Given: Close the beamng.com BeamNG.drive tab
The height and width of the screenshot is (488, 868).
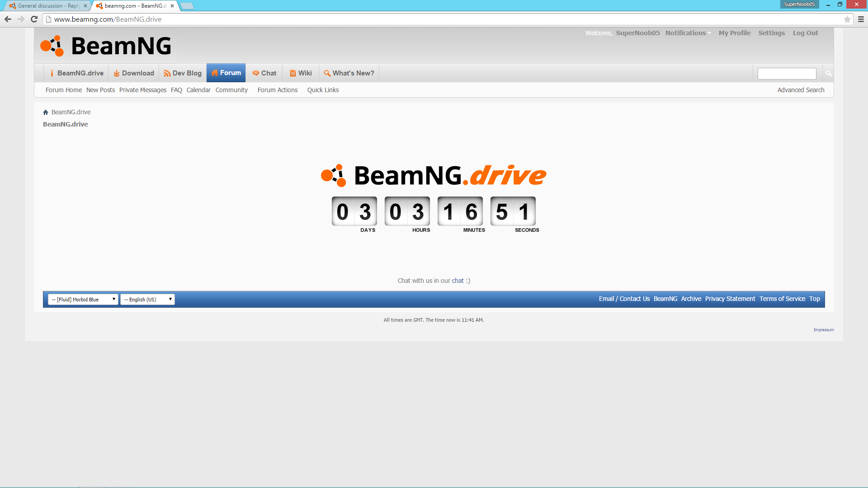Looking at the screenshot, I should (172, 6).
